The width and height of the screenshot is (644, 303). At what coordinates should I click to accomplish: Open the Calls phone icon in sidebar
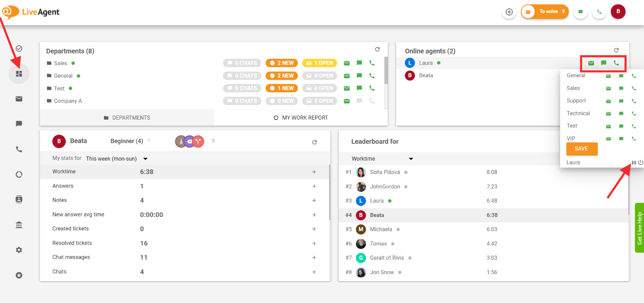click(x=19, y=149)
